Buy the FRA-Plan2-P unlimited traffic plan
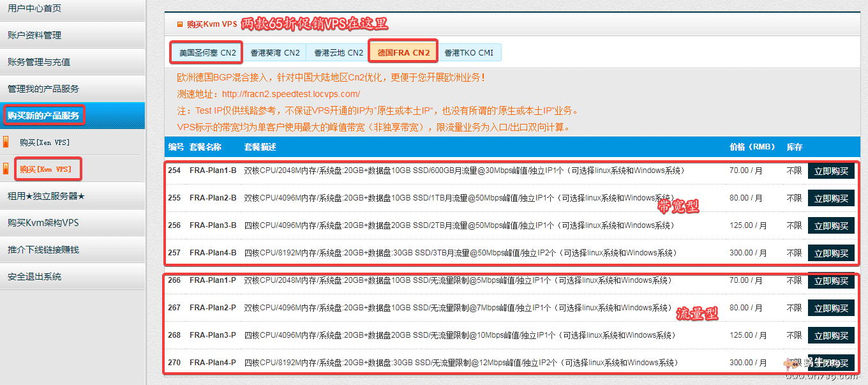868x385 pixels. pyautogui.click(x=831, y=308)
